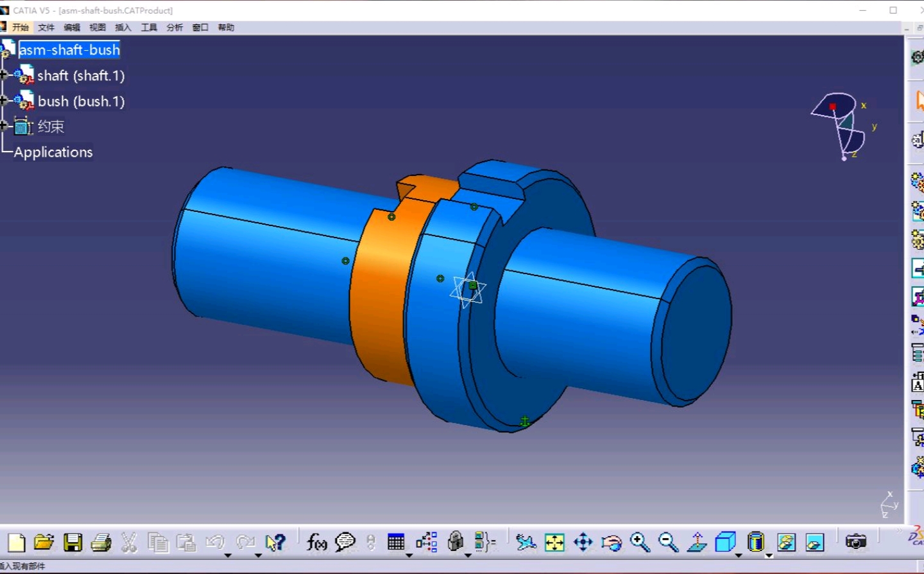The image size is (924, 574).
Task: Click the shading view mode cylinder icon
Action: point(756,543)
